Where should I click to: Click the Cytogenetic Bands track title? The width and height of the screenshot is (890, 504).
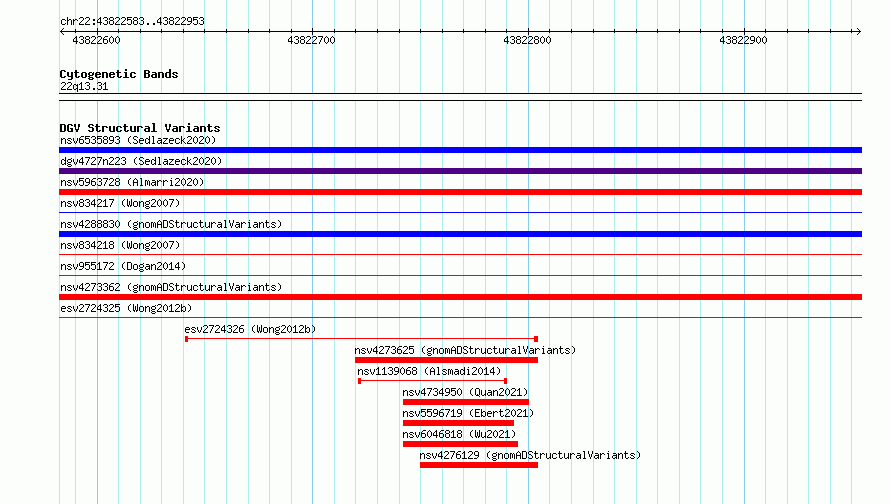click(119, 74)
